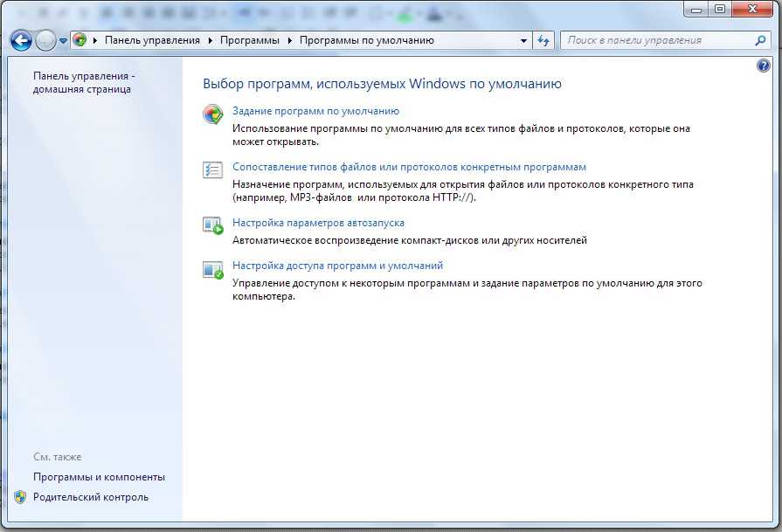Refresh the page using address bar button
Image resolution: width=782 pixels, height=532 pixels.
(x=544, y=40)
